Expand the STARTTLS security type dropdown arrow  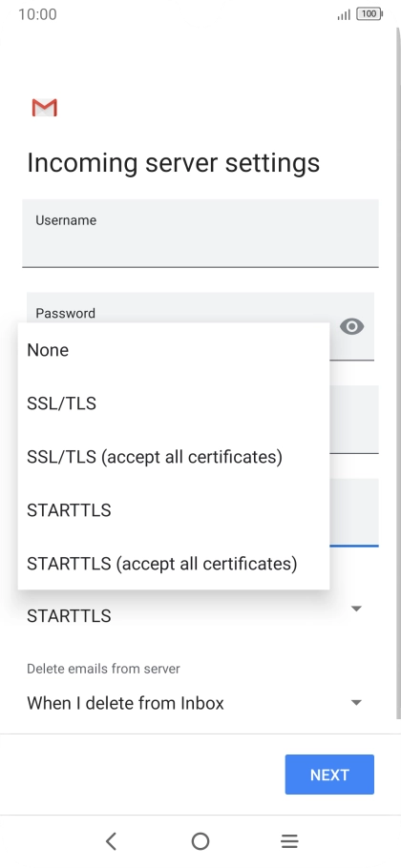pos(356,609)
